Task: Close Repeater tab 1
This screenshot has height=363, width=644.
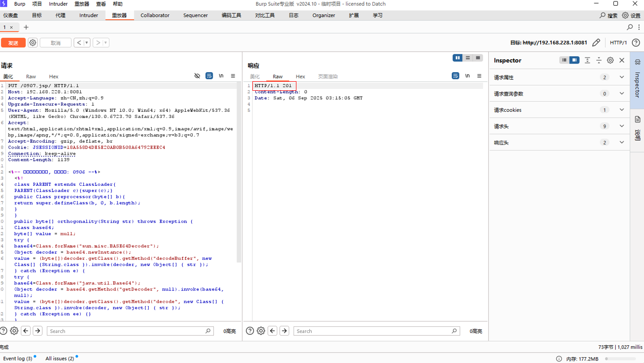Action: click(x=11, y=27)
